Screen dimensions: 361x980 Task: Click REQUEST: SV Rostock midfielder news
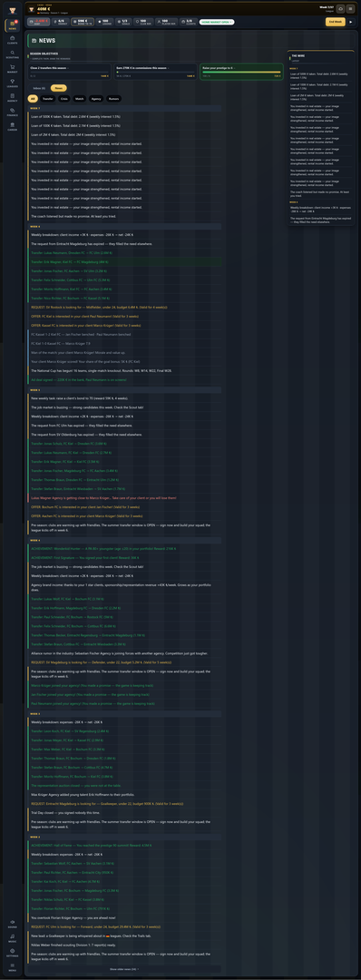[x=125, y=308]
